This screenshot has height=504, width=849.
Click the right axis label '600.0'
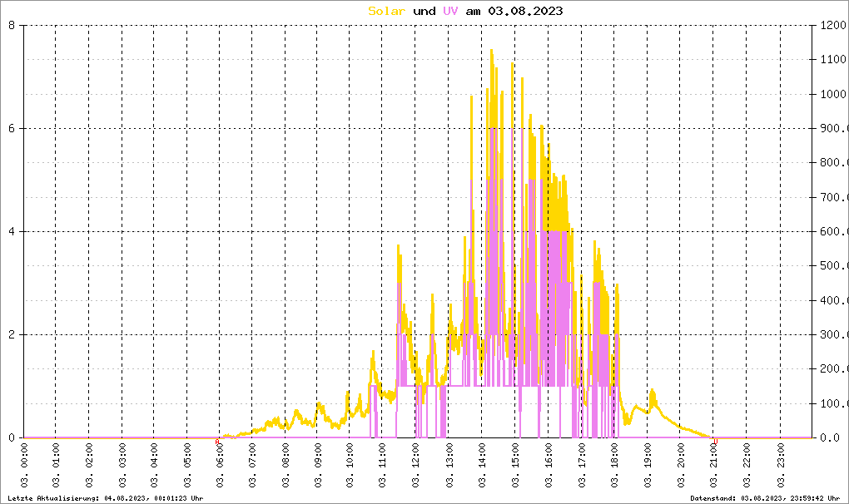[x=834, y=231]
